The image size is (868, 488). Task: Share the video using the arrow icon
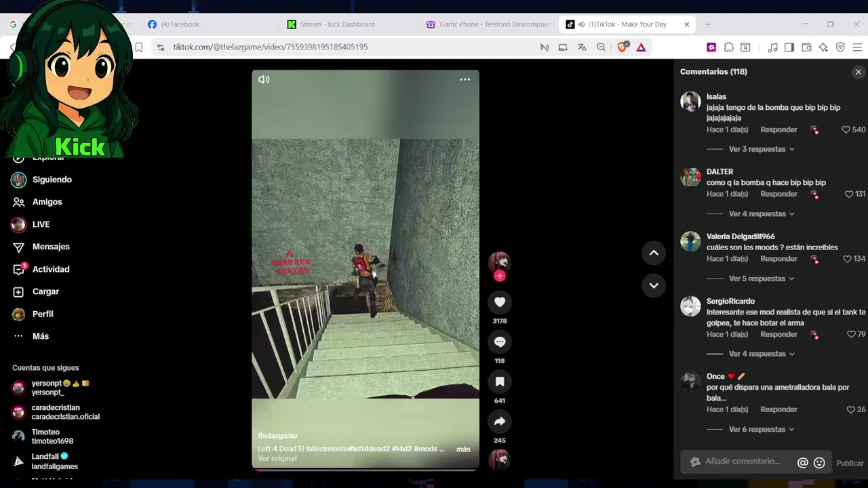tap(500, 422)
